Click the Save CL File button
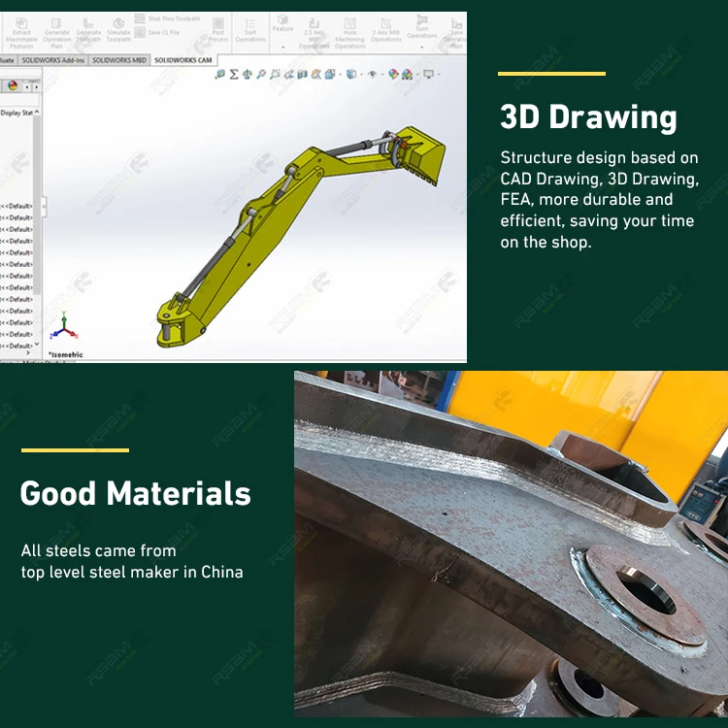The width and height of the screenshot is (728, 728). [157, 32]
